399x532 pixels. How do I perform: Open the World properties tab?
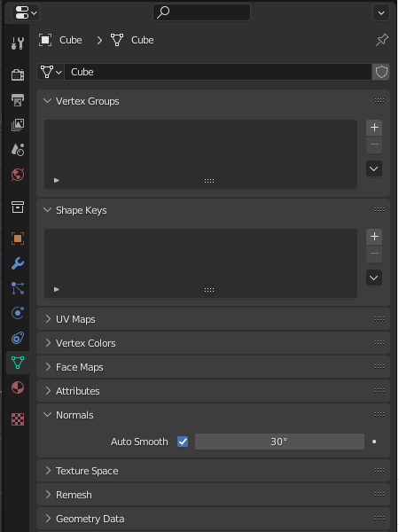[x=18, y=175]
